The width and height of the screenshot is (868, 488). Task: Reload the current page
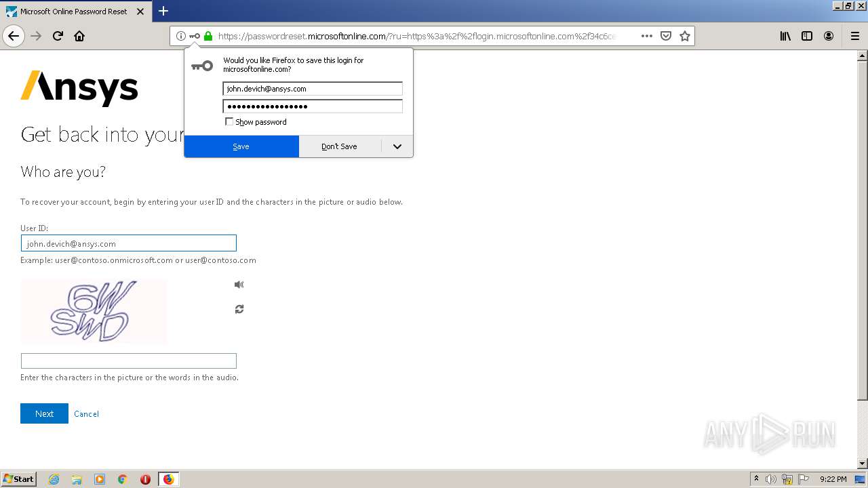[58, 36]
